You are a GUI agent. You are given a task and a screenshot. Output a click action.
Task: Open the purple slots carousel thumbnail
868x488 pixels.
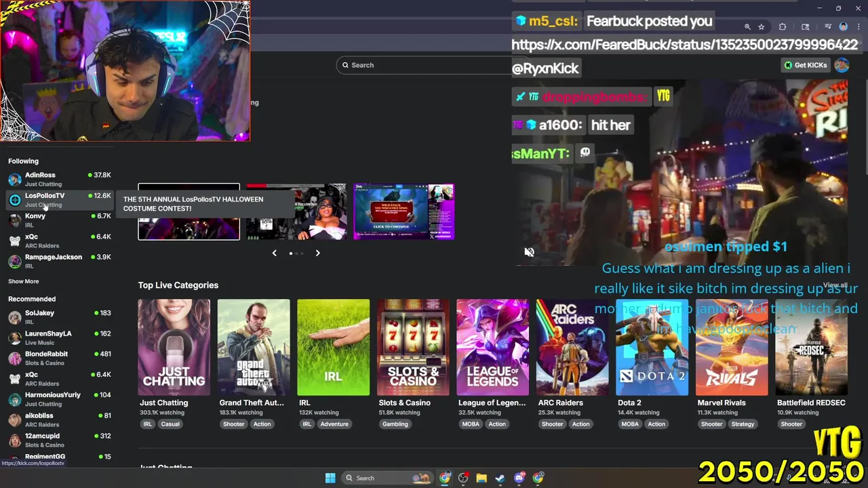click(x=403, y=211)
